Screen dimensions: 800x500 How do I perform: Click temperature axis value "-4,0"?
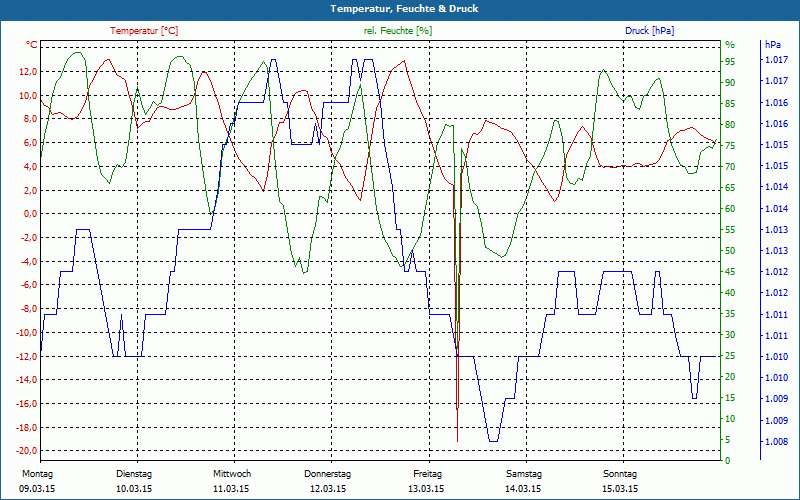(x=29, y=261)
